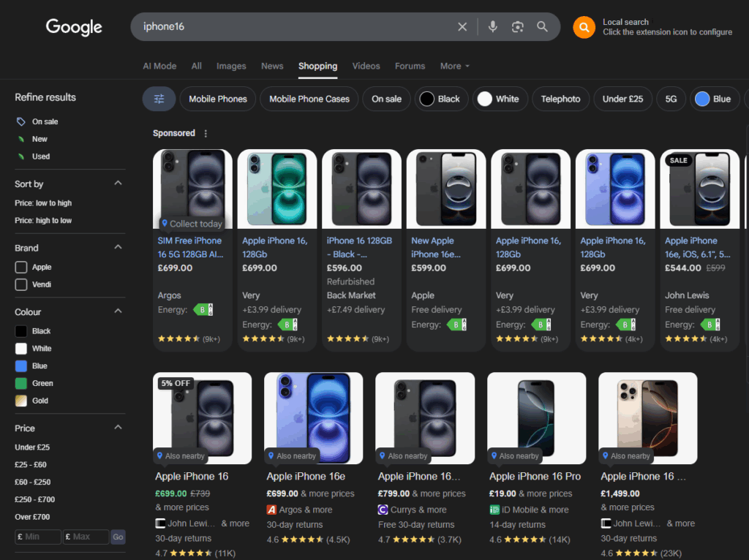Open the Apple iPhone 16 Pro product image
Image resolution: width=749 pixels, height=560 pixels.
[x=536, y=418]
